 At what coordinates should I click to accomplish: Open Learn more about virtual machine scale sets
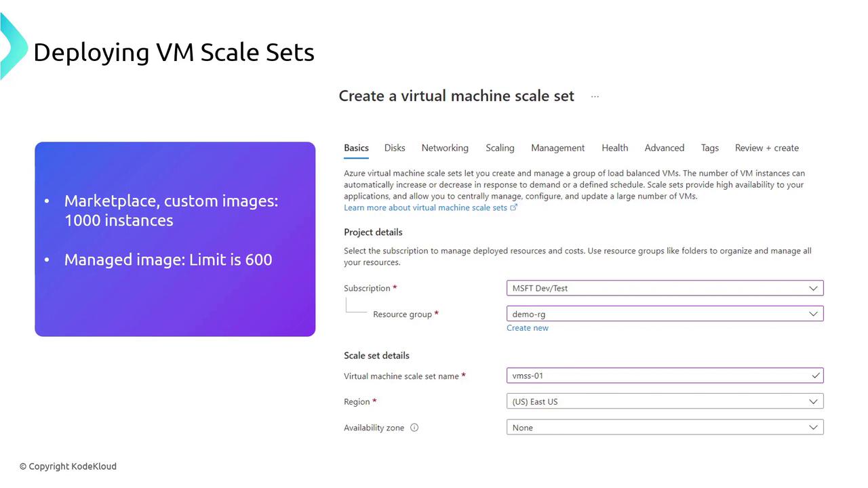[425, 207]
